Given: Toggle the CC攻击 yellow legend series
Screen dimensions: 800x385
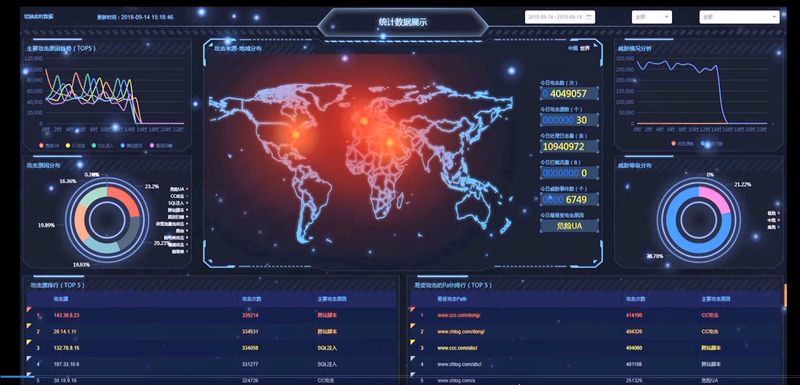Looking at the screenshot, I should [x=76, y=145].
